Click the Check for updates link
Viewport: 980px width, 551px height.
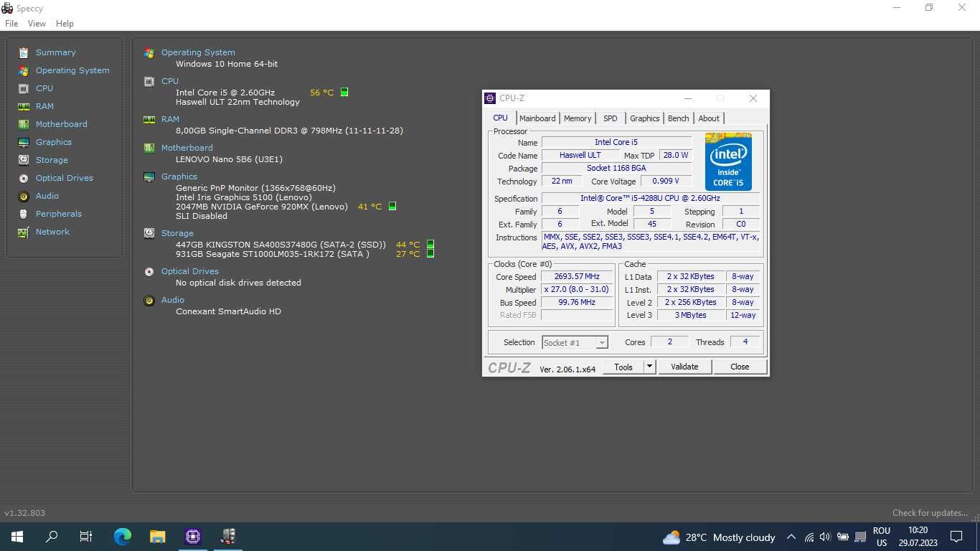pyautogui.click(x=930, y=513)
